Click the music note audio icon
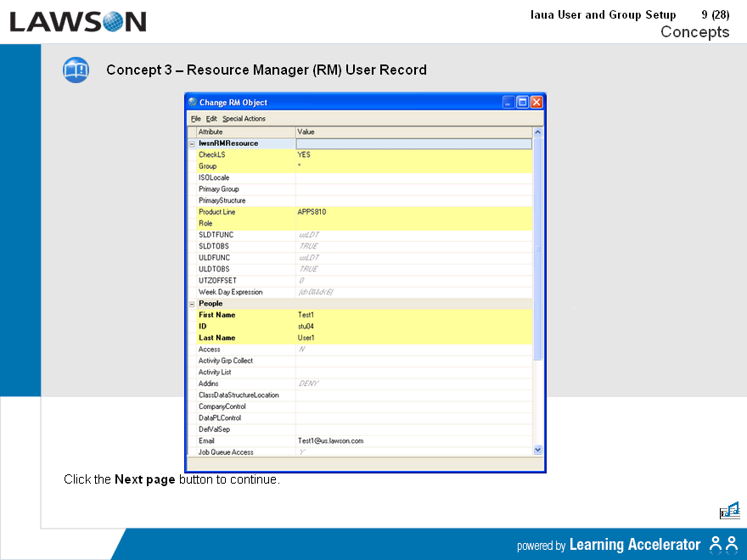This screenshot has width=747, height=560. 729,511
